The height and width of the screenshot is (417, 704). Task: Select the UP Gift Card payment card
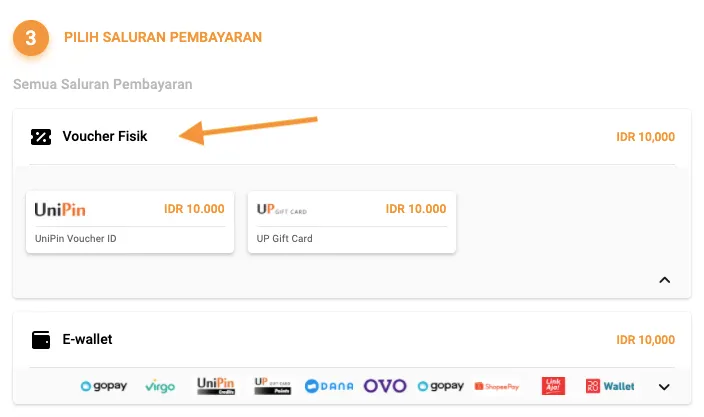click(x=351, y=222)
